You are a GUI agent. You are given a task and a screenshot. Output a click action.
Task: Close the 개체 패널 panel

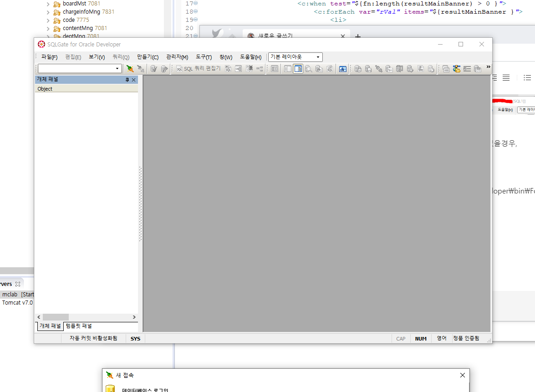(x=134, y=80)
